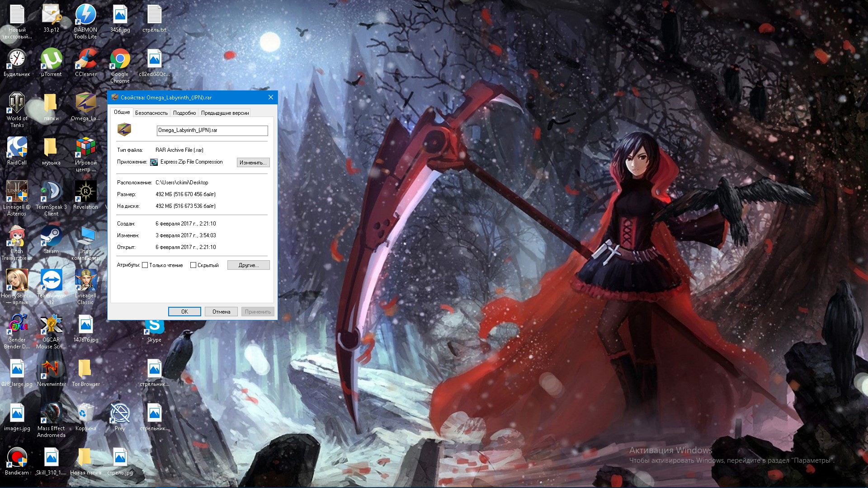Click the C:\Users\ckimi\Desktop location text
Screen dimensions: 868x488
(x=182, y=183)
